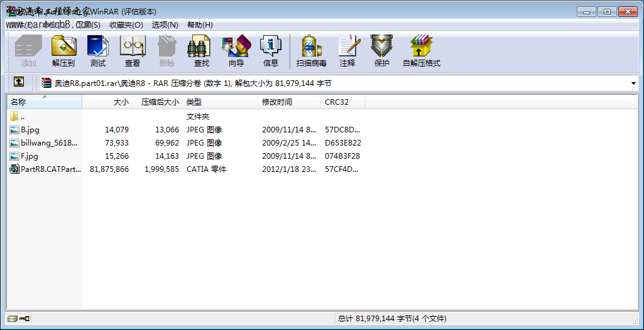Click the F.jpg image file icon
The height and width of the screenshot is (330, 644).
tap(14, 156)
